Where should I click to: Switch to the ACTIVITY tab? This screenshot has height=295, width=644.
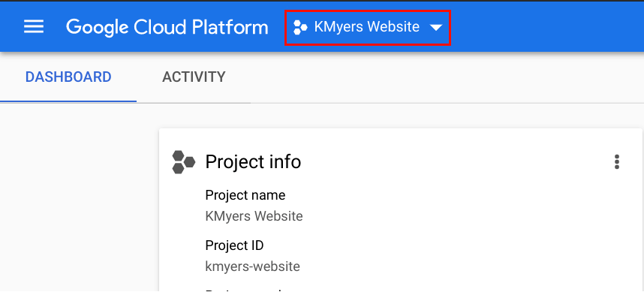[194, 77]
